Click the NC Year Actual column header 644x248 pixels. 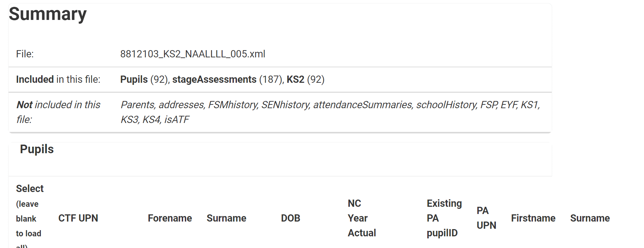point(361,218)
